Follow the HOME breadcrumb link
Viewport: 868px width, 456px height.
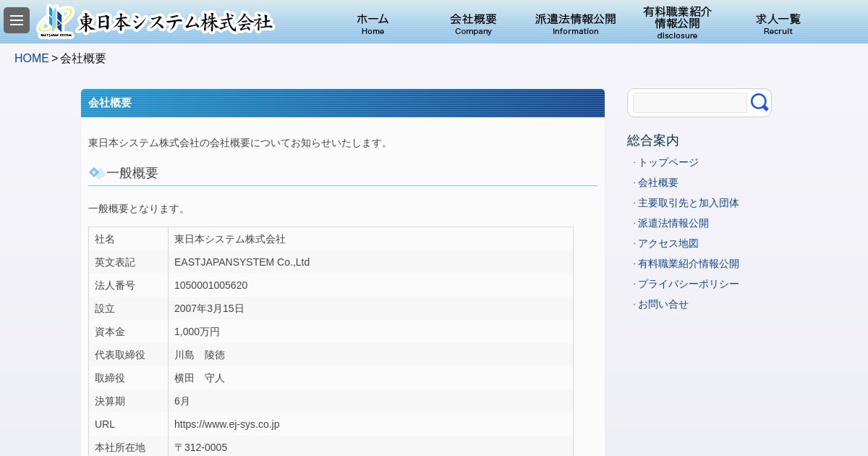[32, 59]
